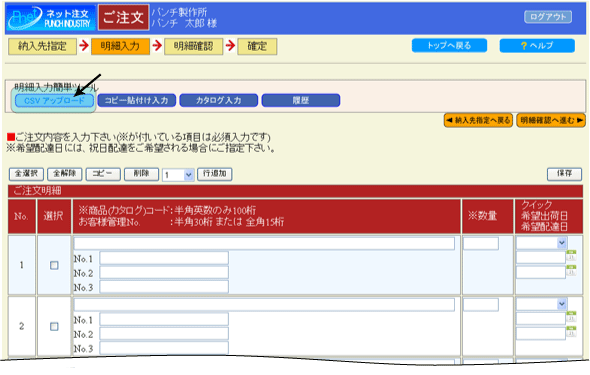Focus the product code field in row 1
The height and width of the screenshot is (375, 590).
pos(264,243)
